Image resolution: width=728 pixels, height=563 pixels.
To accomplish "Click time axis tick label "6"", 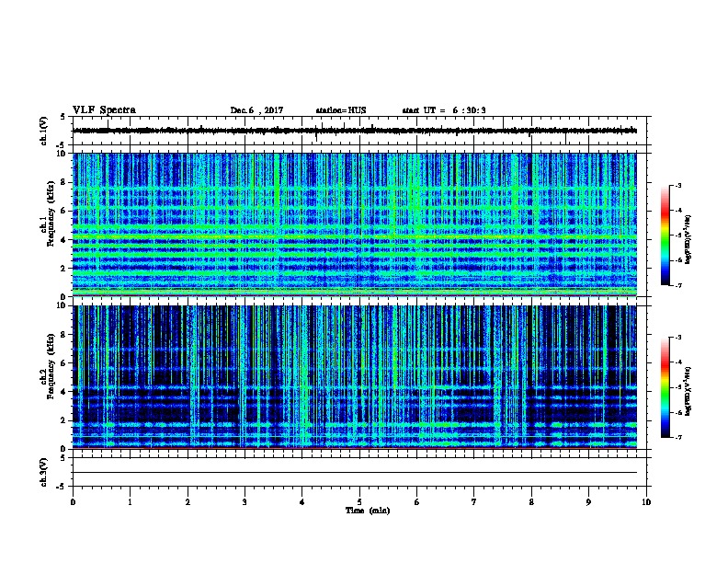I will [x=417, y=502].
